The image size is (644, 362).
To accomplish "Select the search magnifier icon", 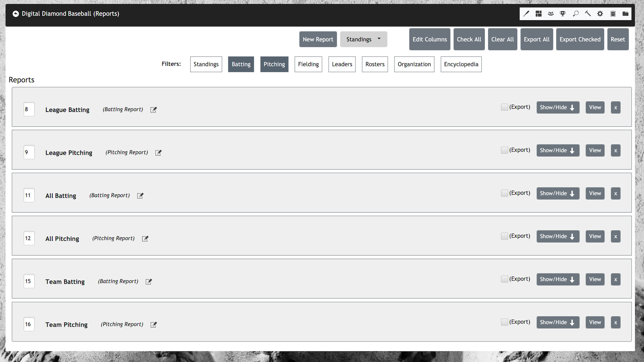I will click(576, 13).
